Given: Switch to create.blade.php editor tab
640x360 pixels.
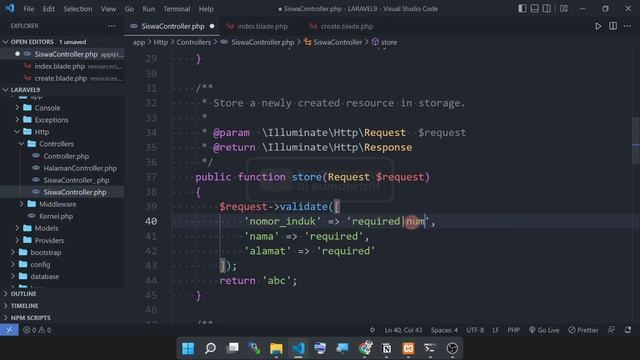Looking at the screenshot, I should click(346, 26).
